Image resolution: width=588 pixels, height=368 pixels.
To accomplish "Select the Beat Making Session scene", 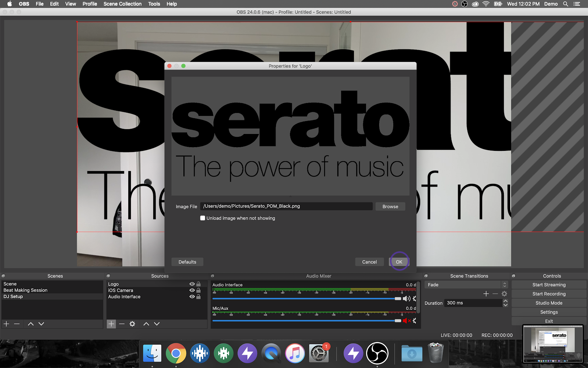I will pos(52,290).
